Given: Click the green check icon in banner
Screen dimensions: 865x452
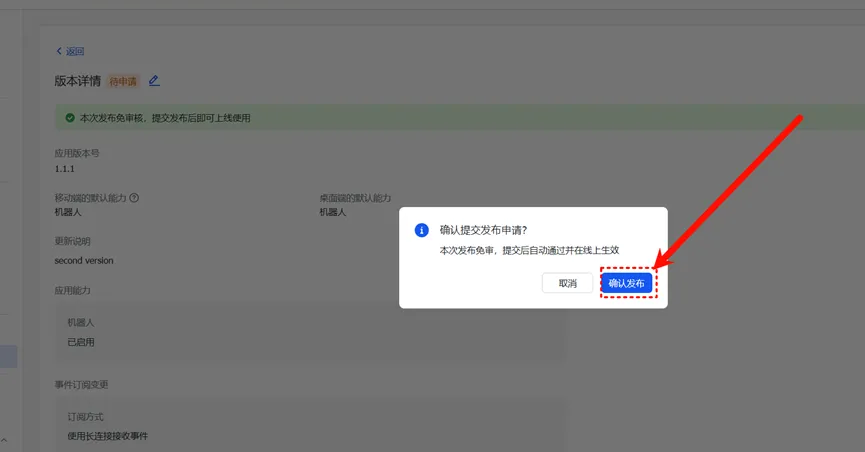Looking at the screenshot, I should point(70,118).
